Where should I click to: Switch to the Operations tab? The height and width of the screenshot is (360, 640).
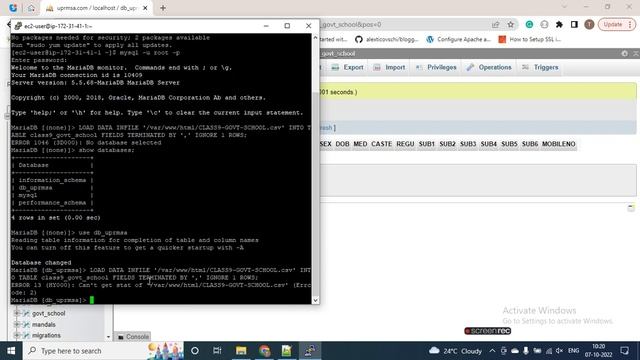click(x=489, y=67)
